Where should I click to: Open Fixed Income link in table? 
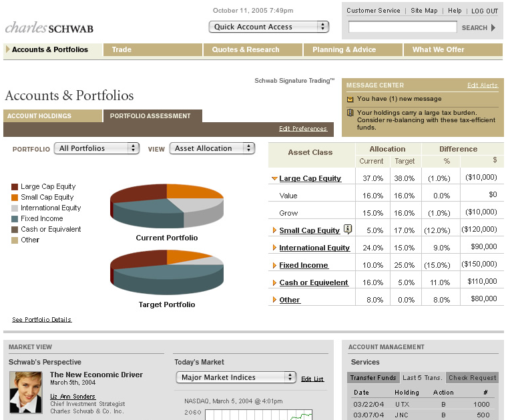click(304, 265)
